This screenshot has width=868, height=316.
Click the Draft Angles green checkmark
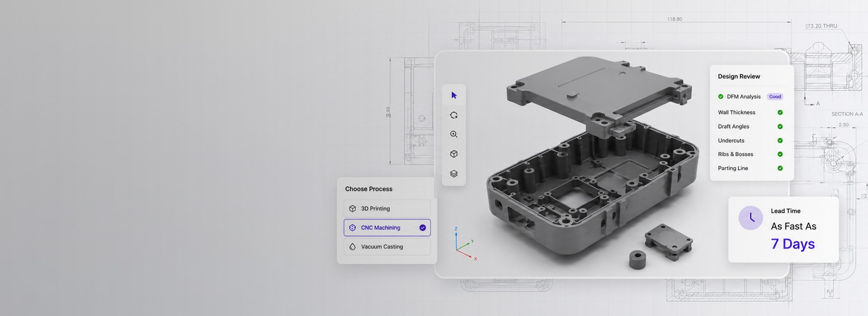(780, 126)
